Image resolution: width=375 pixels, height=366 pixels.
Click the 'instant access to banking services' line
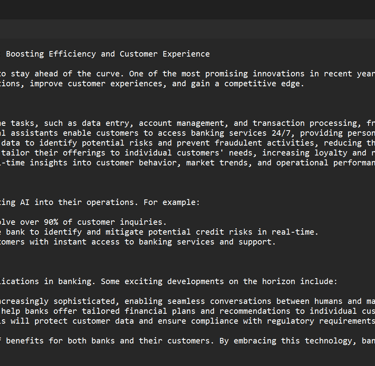(x=138, y=242)
